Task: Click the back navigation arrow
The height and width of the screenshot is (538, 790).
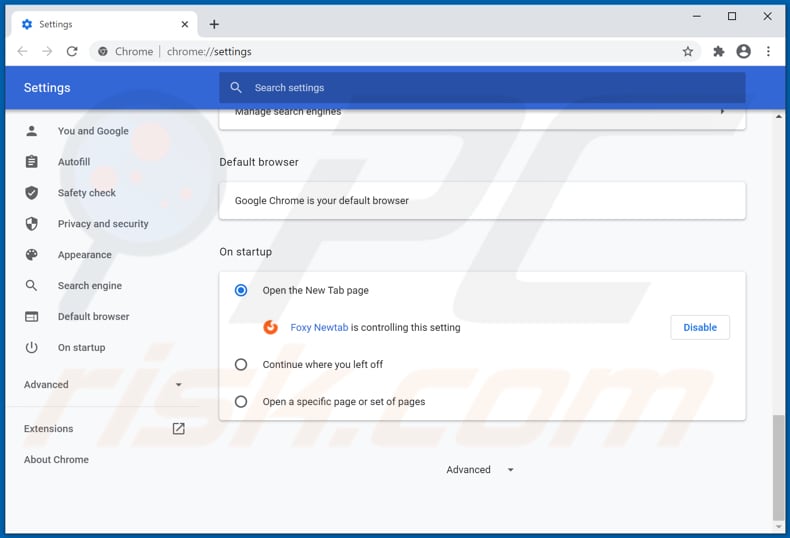Action: click(22, 51)
